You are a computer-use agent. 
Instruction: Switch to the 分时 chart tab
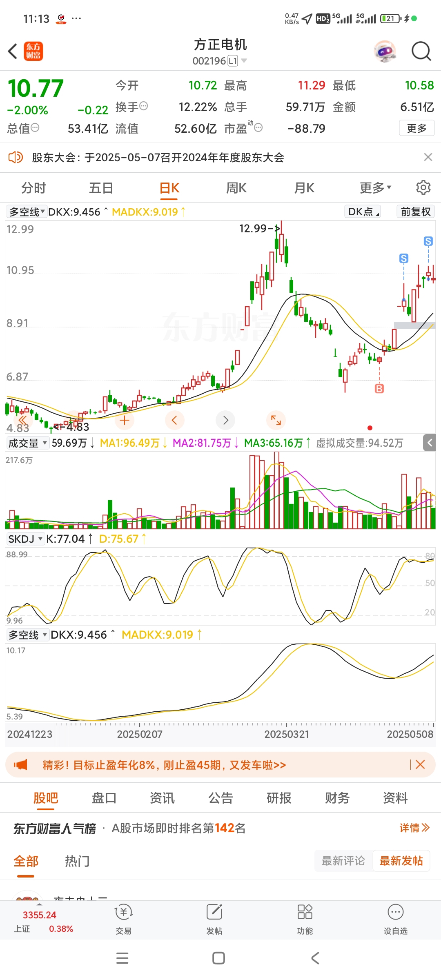click(x=33, y=188)
